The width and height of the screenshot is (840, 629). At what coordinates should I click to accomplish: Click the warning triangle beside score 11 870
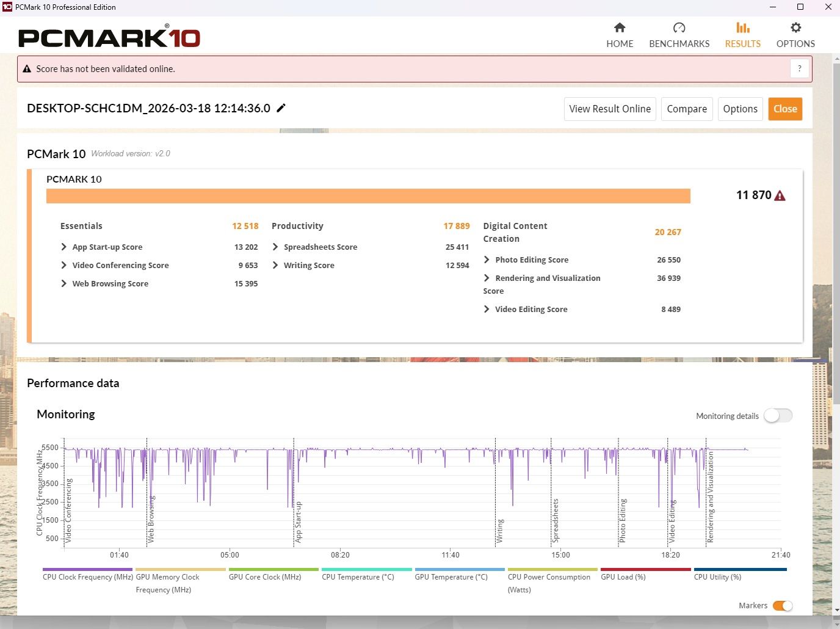pos(780,195)
